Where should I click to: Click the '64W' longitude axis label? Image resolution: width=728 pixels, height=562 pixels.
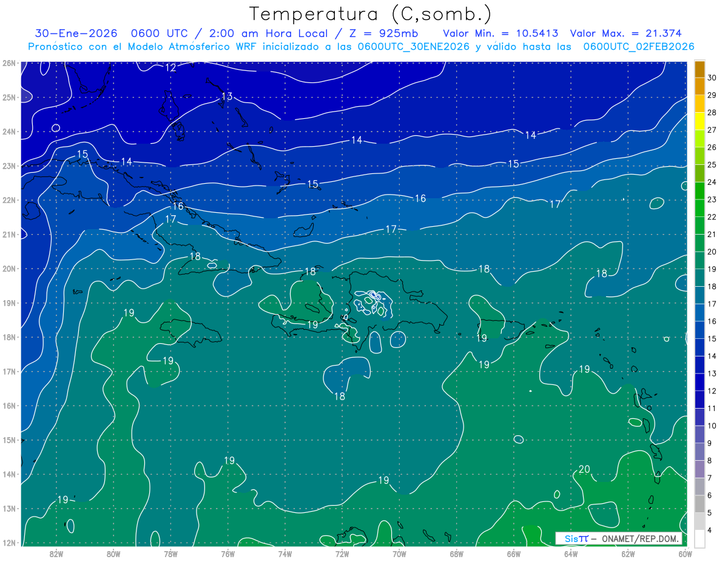(571, 553)
